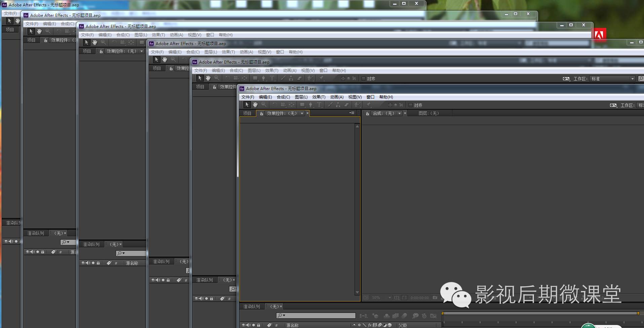Select the Rotation tool in front window
This screenshot has height=328, width=644.
[275, 105]
